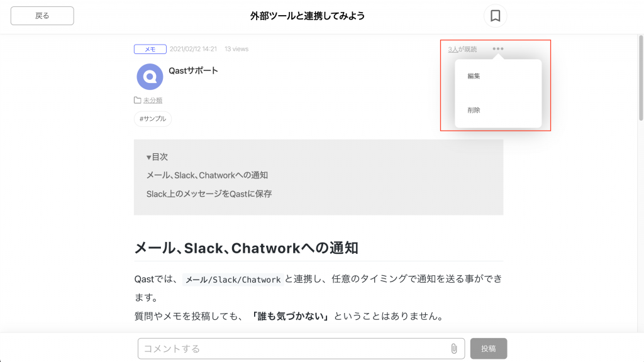Click the #サンプル tag chip

[x=152, y=119]
